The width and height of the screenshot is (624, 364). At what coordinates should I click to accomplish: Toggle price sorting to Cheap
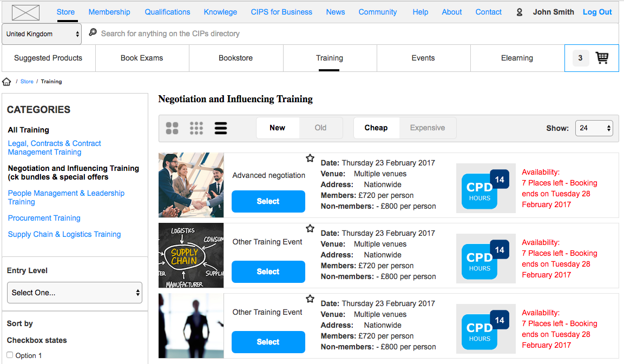pos(376,128)
